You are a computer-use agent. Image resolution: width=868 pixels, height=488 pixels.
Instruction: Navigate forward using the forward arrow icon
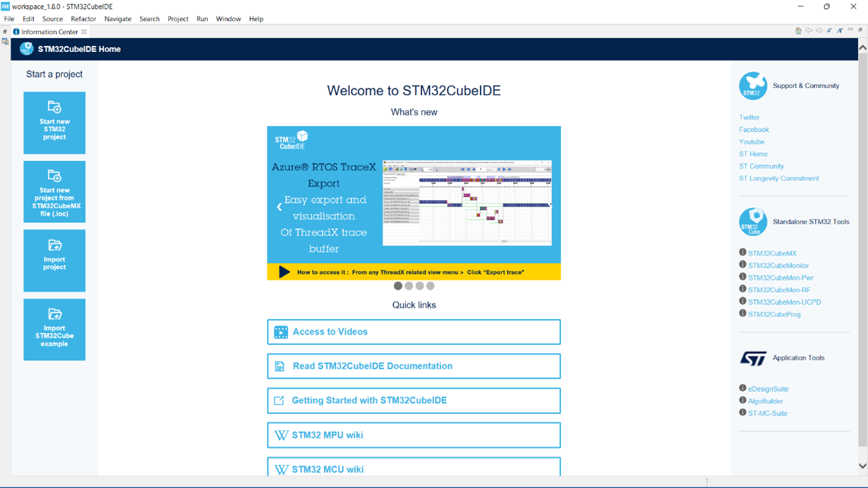[819, 30]
